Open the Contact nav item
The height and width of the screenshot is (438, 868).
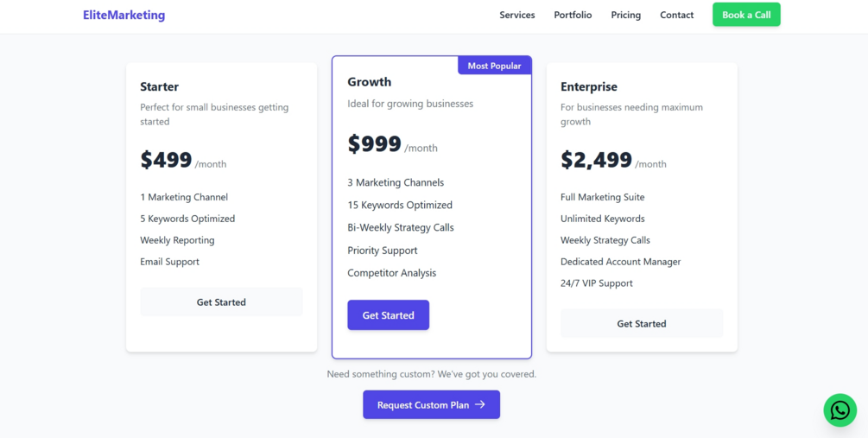676,15
